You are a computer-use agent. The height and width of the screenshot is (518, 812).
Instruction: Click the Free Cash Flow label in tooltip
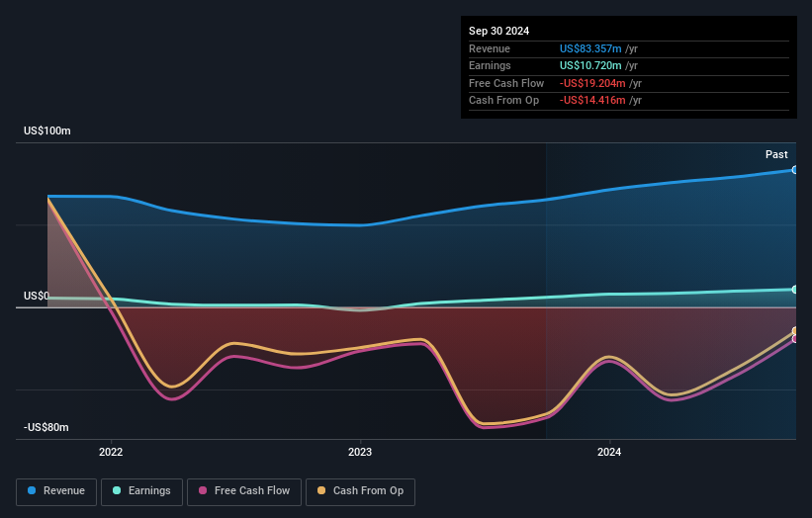506,83
